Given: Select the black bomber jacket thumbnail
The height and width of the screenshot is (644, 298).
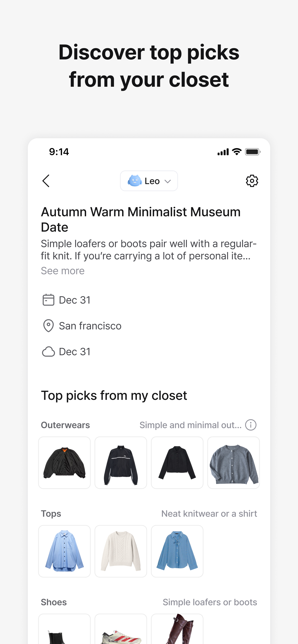Looking at the screenshot, I should (x=64, y=462).
